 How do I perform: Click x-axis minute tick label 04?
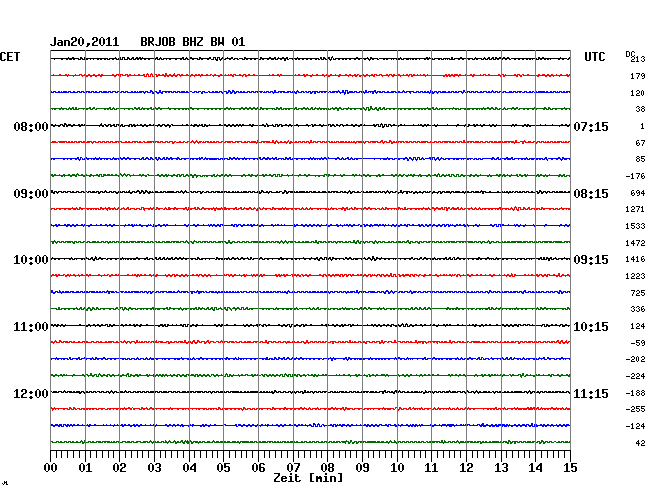coord(189,468)
